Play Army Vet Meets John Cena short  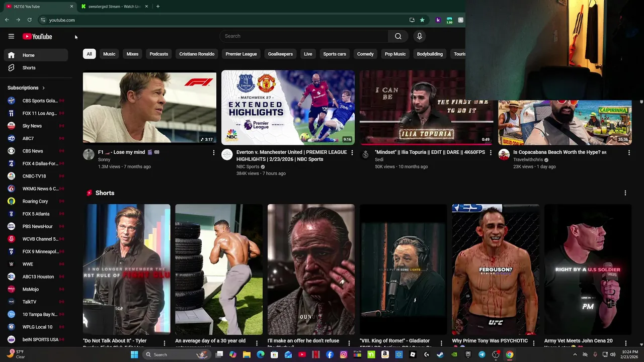tap(588, 269)
